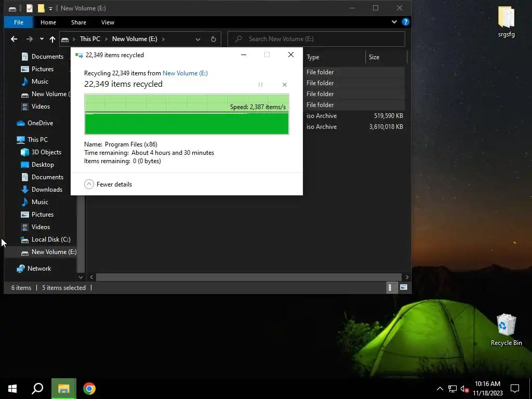Screen dimensions: 532x399
Task: Click the Local Disk (C:) drive icon
Action: click(25, 240)
